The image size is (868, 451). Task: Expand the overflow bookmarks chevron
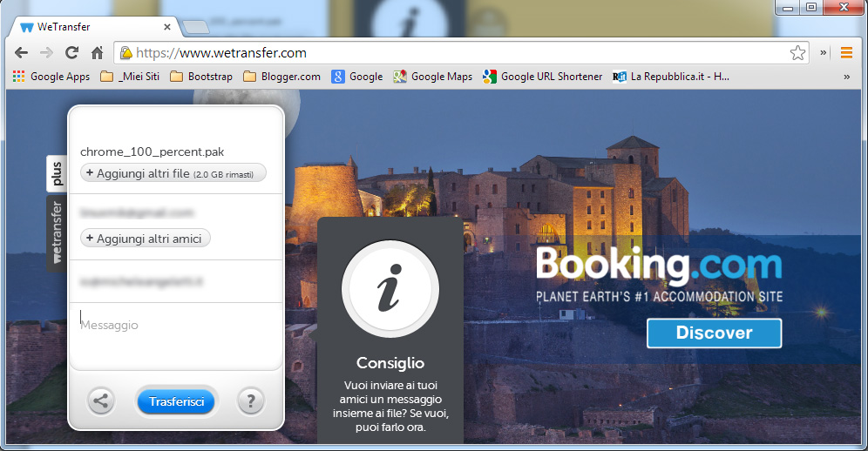846,77
